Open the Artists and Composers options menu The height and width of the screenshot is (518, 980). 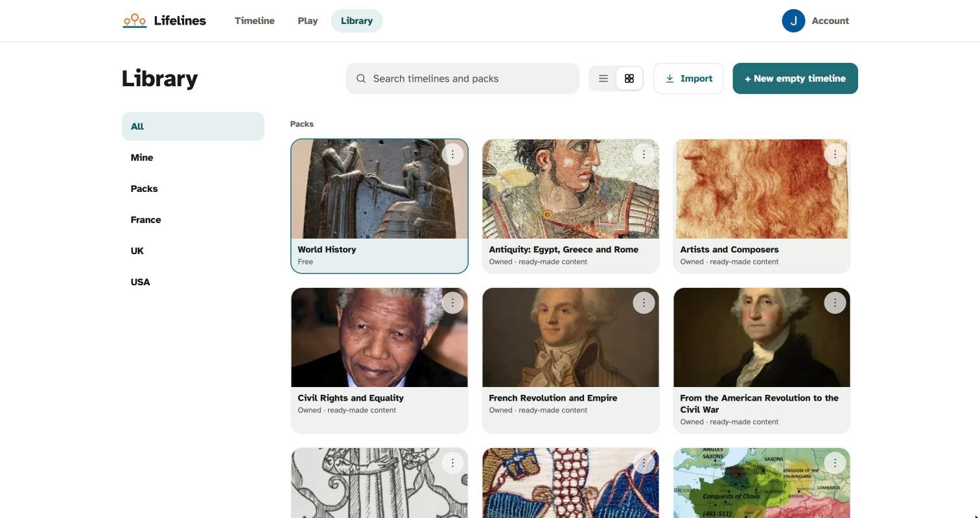[x=835, y=154]
